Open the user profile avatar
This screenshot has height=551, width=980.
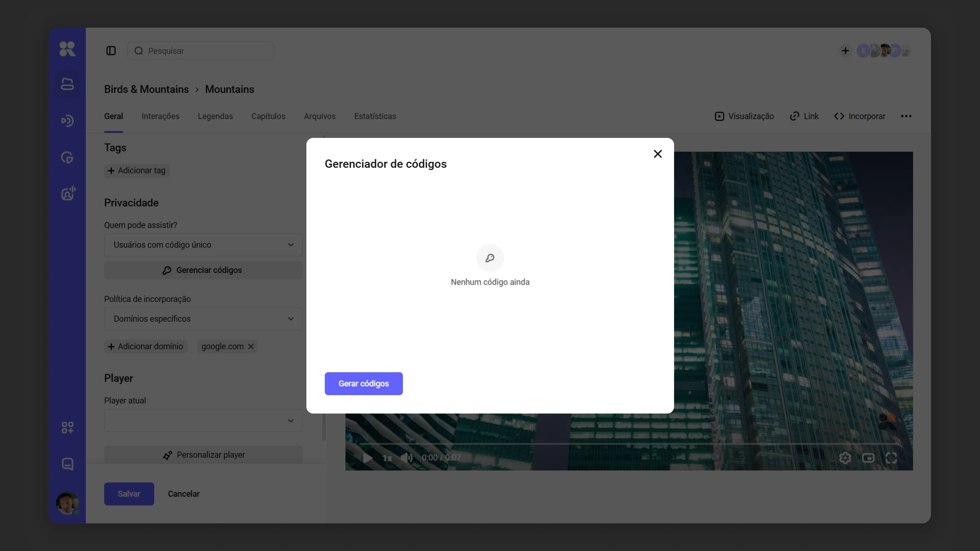(67, 503)
